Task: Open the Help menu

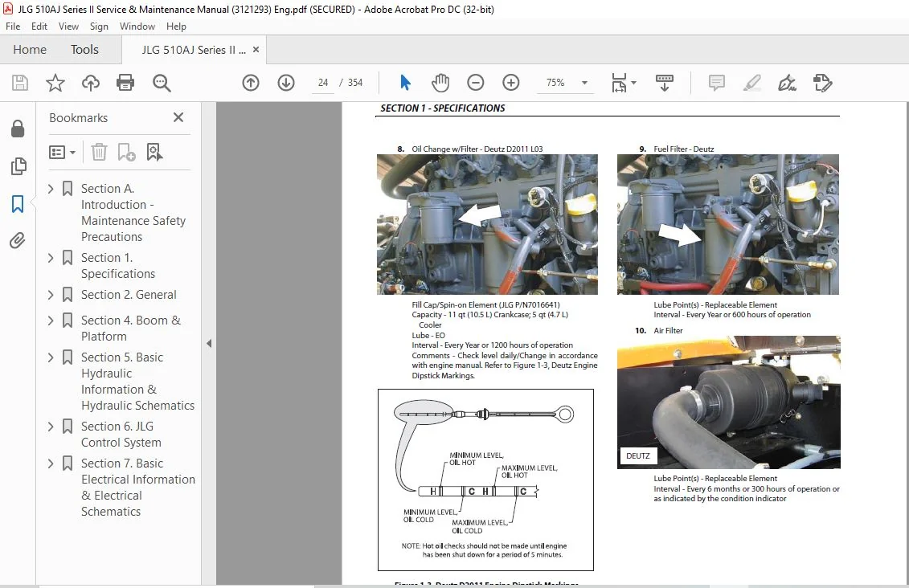Action: click(x=176, y=26)
